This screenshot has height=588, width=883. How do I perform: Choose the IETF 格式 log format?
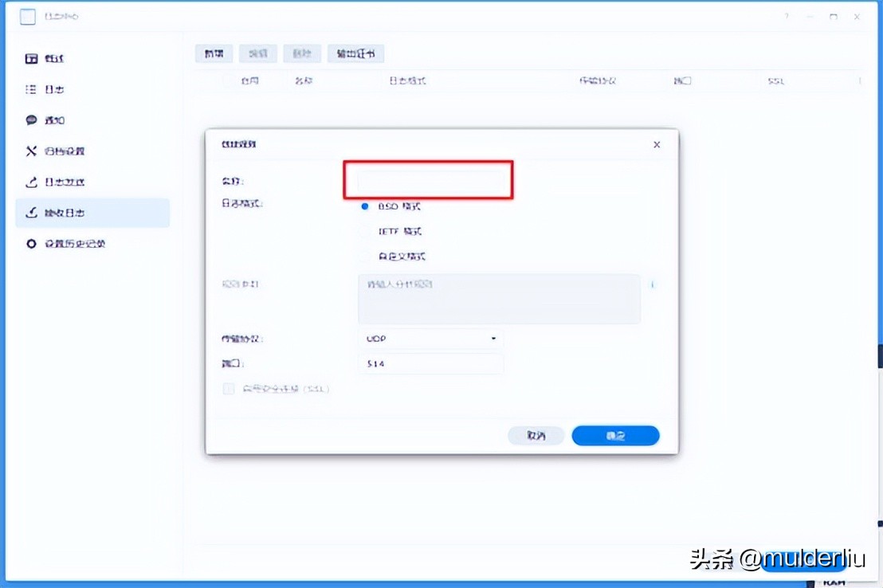pyautogui.click(x=364, y=230)
